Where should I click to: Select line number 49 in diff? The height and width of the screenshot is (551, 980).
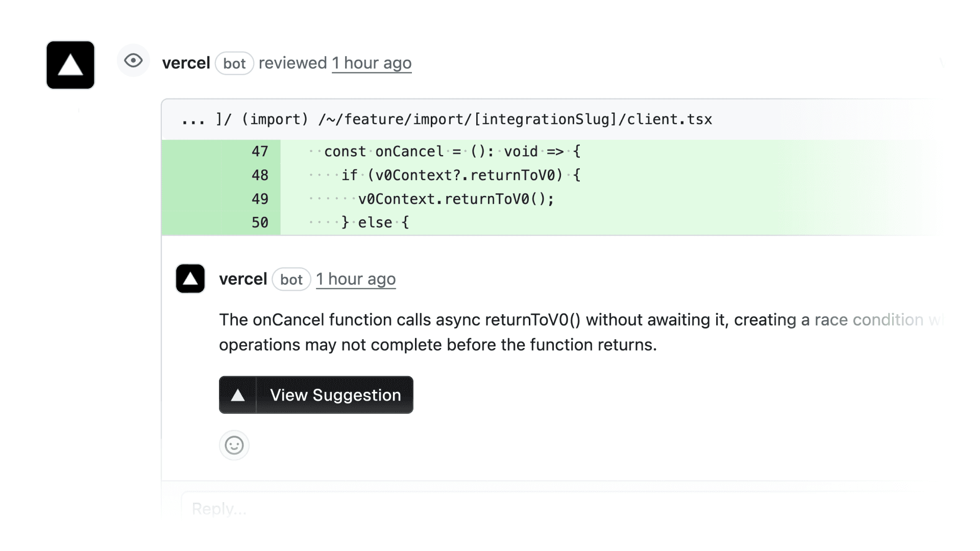click(260, 199)
